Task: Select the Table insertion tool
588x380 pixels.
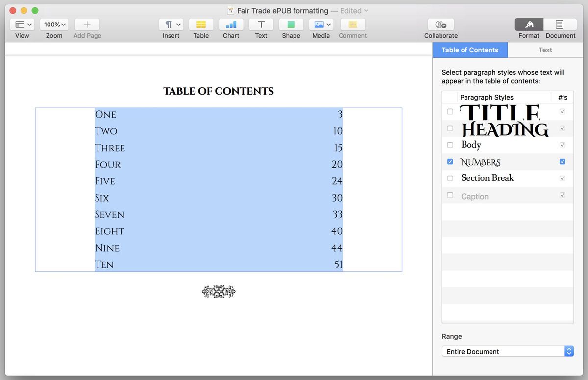Action: click(x=201, y=25)
